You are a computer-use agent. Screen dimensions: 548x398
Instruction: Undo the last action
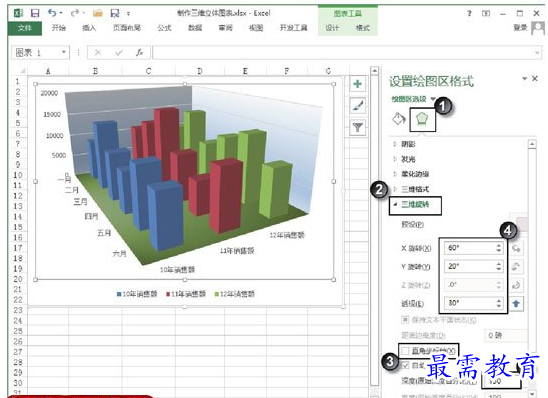point(52,13)
